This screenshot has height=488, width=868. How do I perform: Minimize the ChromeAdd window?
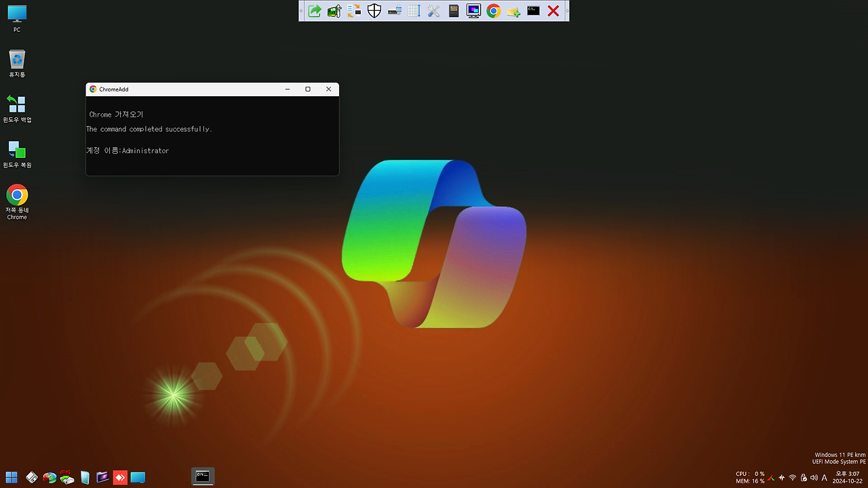pos(288,89)
